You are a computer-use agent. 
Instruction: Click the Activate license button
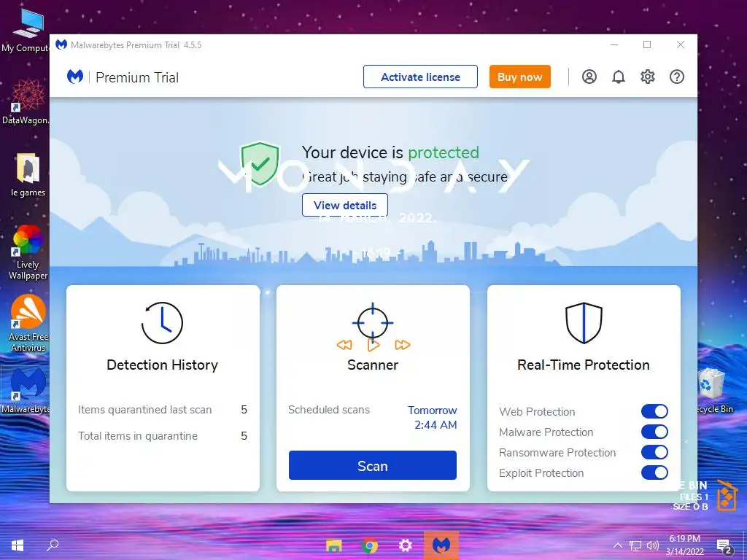click(420, 77)
